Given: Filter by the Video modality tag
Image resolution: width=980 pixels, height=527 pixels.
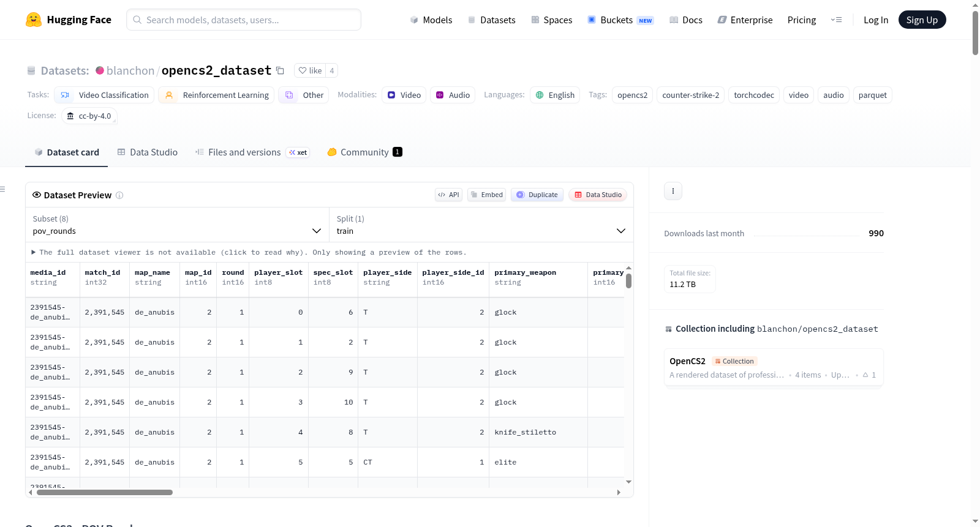Looking at the screenshot, I should [x=404, y=95].
